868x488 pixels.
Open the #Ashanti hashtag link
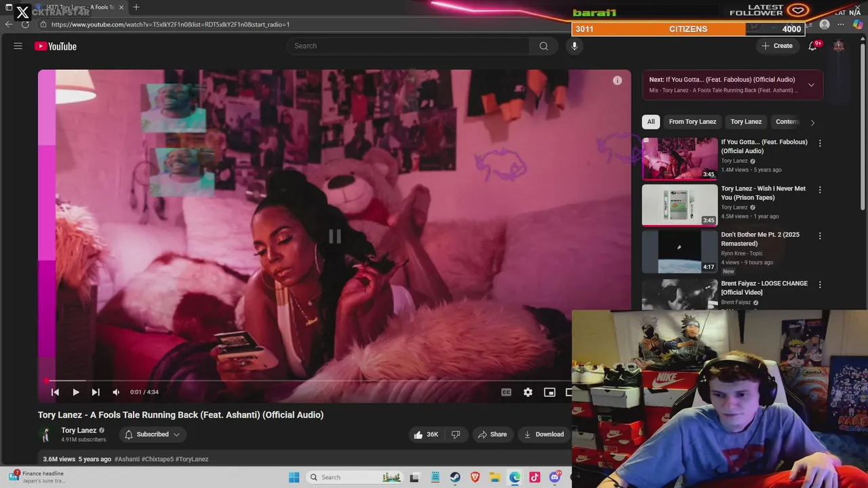pyautogui.click(x=127, y=459)
